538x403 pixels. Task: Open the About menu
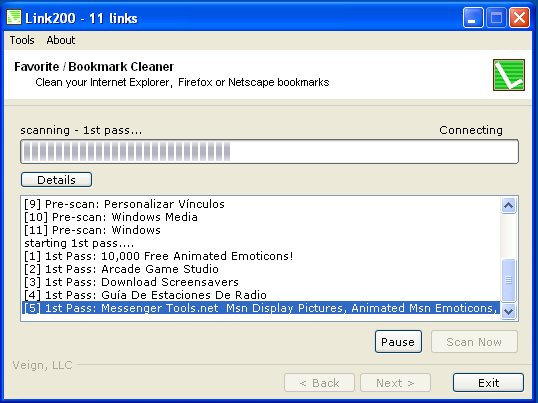pos(61,40)
